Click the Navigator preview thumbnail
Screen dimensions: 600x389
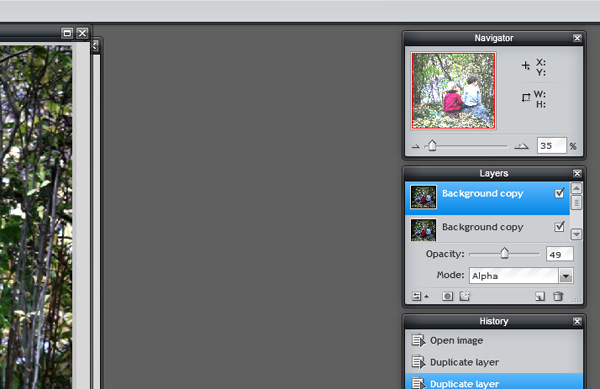[453, 91]
